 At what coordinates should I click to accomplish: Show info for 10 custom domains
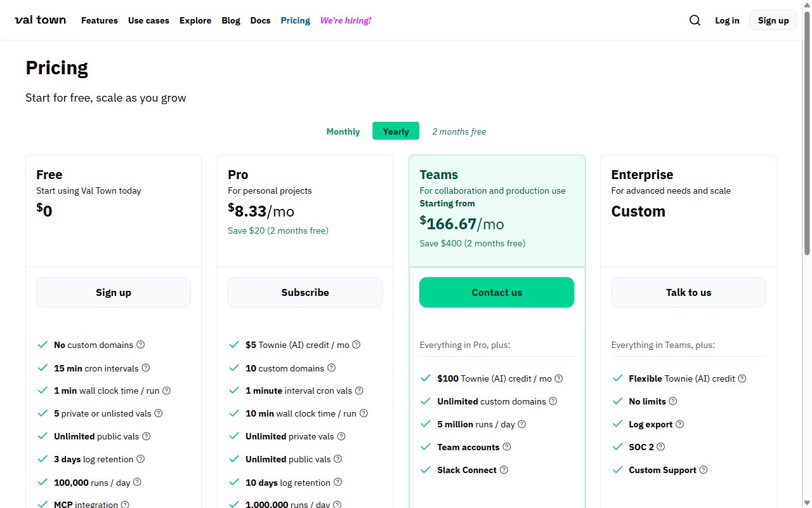(x=331, y=368)
